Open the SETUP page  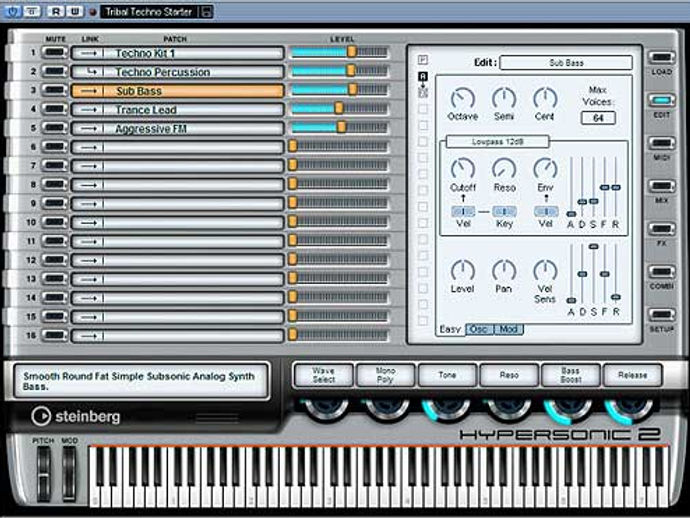661,315
